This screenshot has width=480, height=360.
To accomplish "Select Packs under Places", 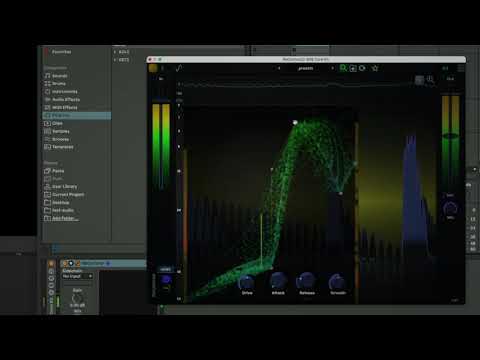I will [x=54, y=171].
